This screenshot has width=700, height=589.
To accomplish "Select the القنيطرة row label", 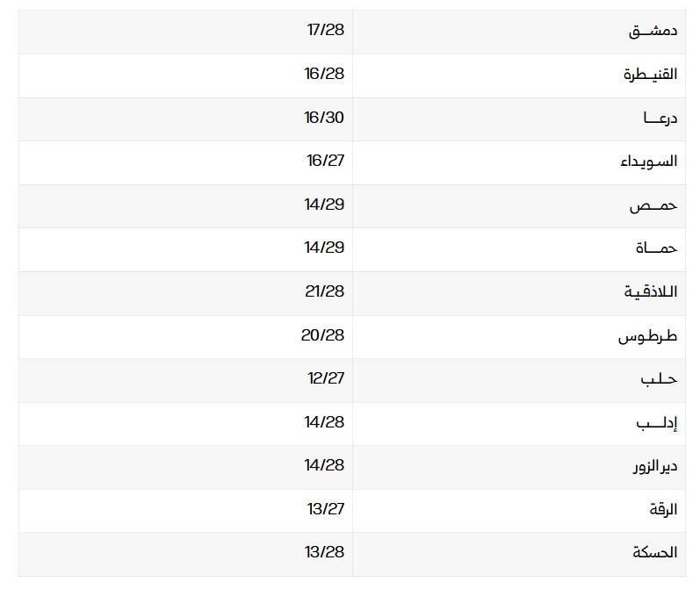I will [650, 75].
